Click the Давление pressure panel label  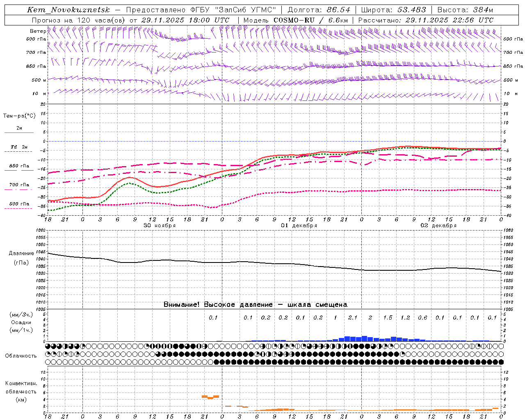tap(21, 253)
